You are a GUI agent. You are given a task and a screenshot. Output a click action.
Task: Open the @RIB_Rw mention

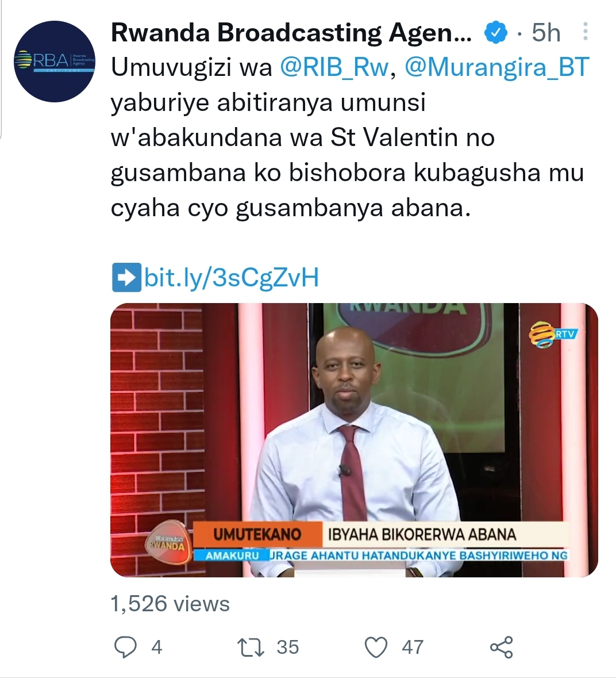(334, 67)
